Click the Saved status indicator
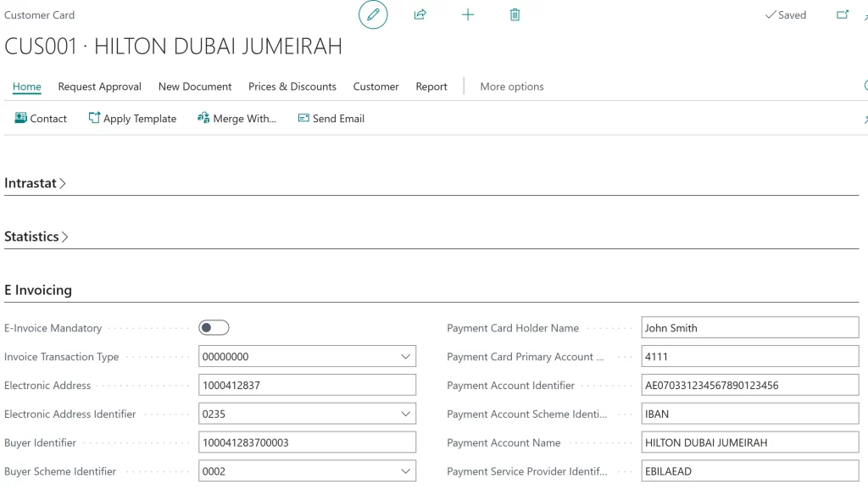 [x=786, y=15]
